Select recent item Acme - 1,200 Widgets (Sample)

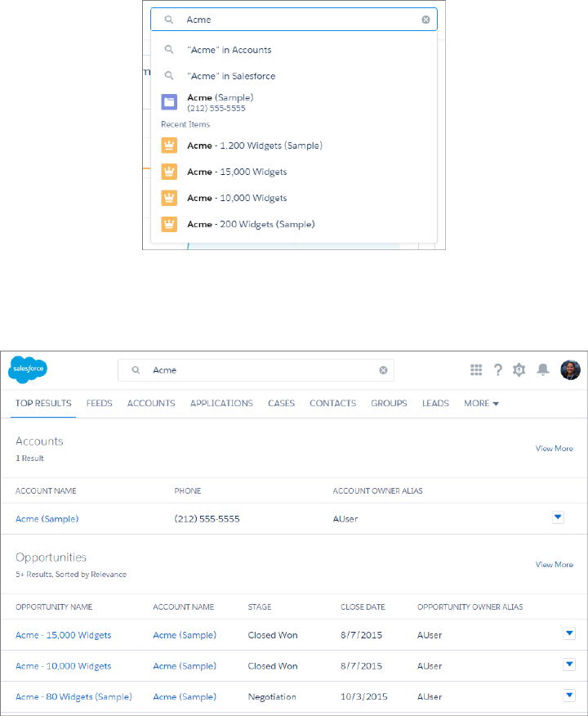pyautogui.click(x=294, y=145)
